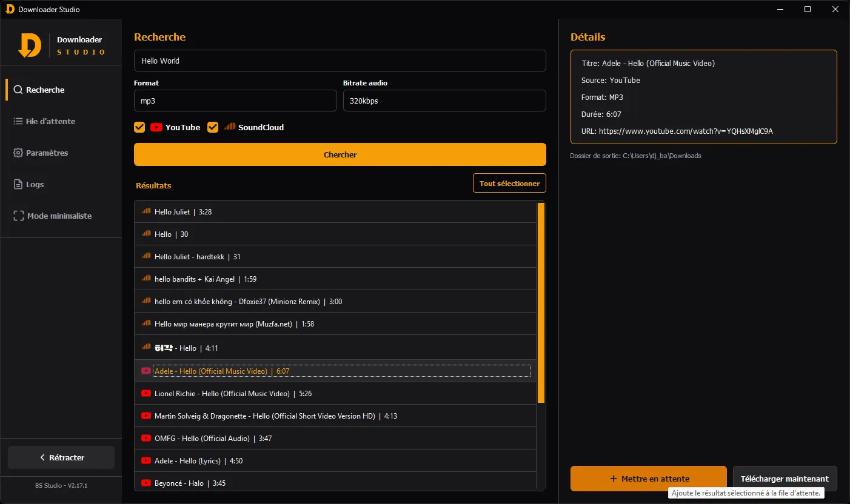Screen dimensions: 850x504
Task: Click SoundCloud icon on 4:11 Hello row
Action: pyautogui.click(x=146, y=347)
